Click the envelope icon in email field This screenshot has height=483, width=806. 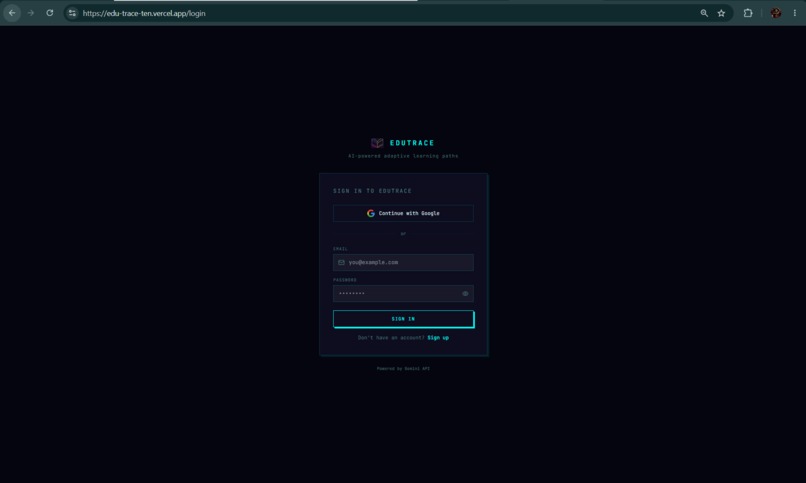[x=341, y=263]
